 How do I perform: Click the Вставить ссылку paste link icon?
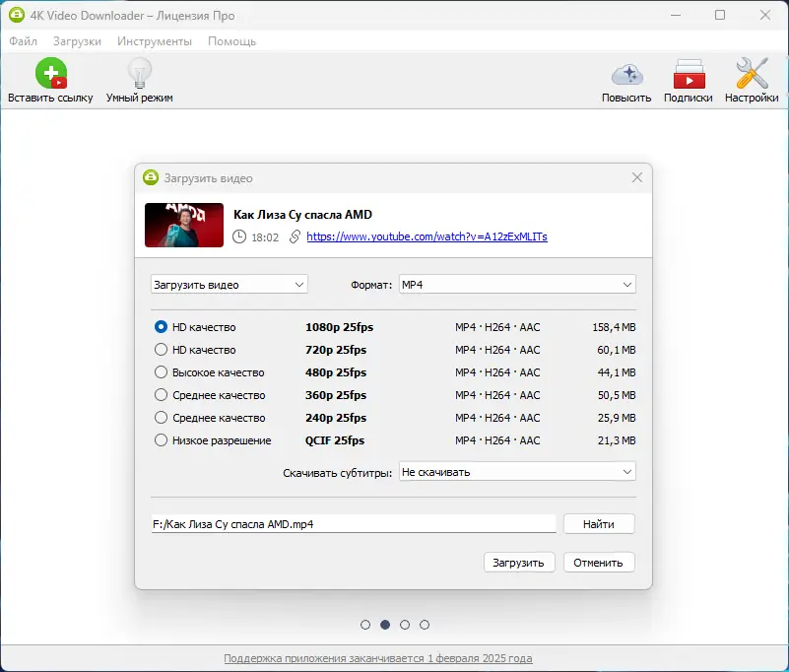(51, 74)
